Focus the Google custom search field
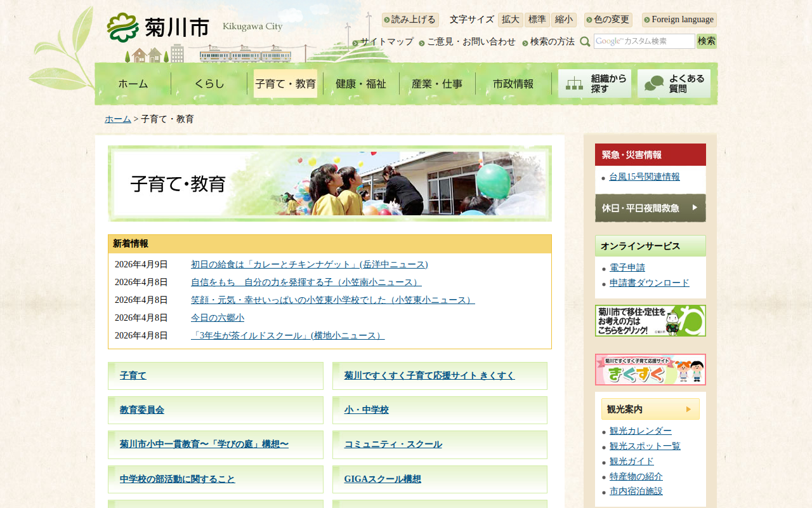812x508 pixels. [645, 41]
